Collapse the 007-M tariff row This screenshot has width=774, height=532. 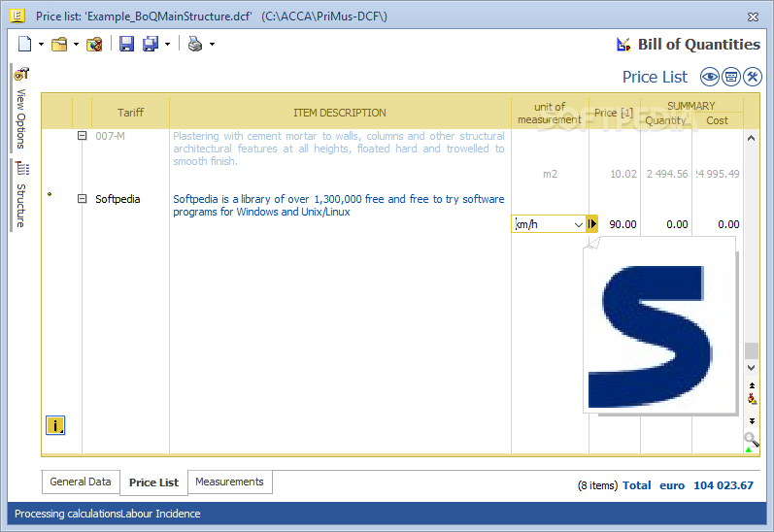tap(83, 135)
